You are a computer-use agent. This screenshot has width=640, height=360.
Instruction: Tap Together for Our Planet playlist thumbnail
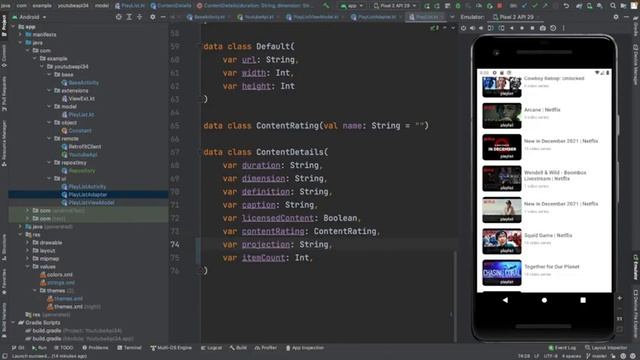click(x=502, y=273)
